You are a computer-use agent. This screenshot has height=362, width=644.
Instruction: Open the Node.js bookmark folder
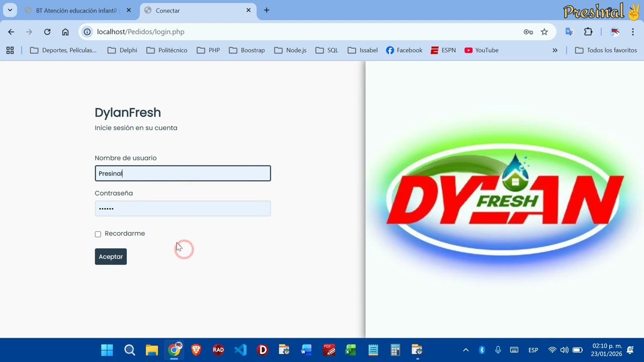(290, 50)
